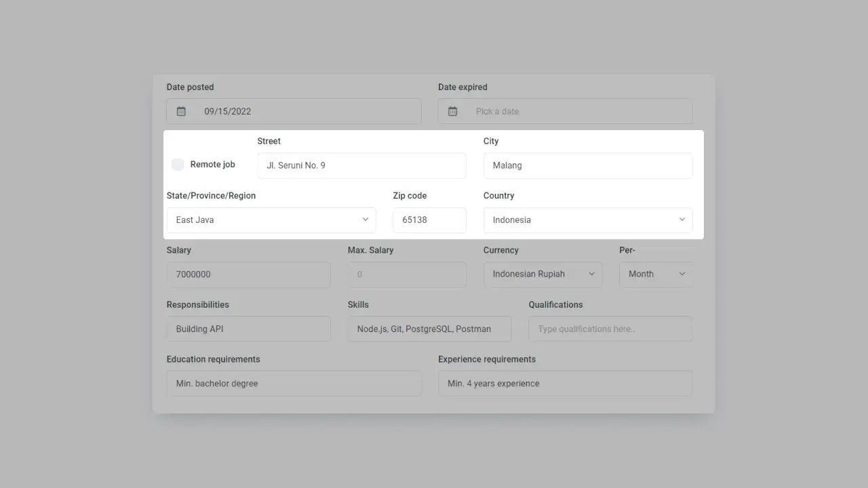
Task: Pick a date in Date expired field
Action: (x=576, y=111)
